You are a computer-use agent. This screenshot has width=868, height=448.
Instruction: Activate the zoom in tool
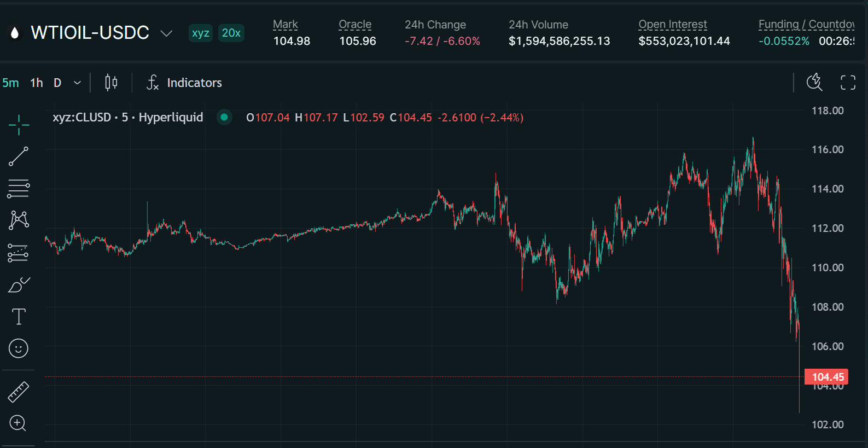[x=18, y=423]
